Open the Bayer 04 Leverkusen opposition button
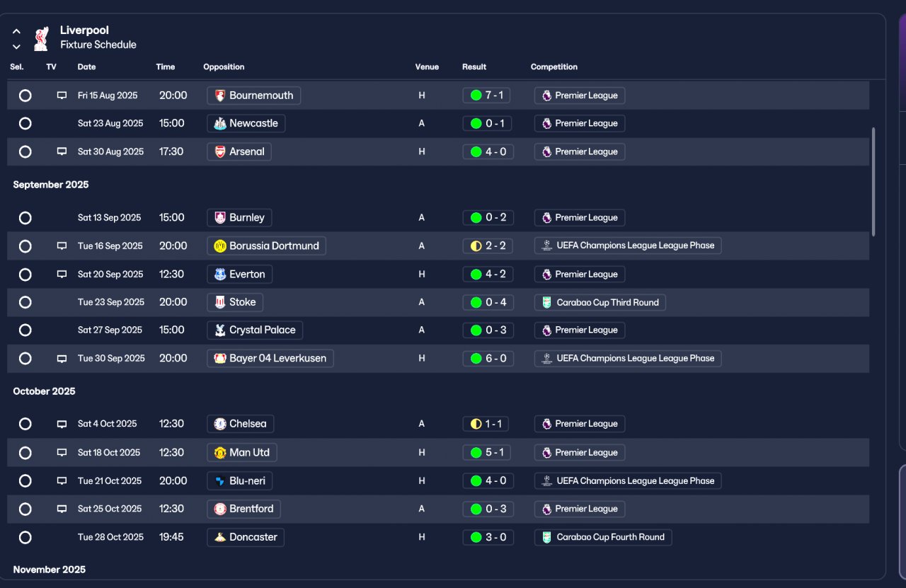The height and width of the screenshot is (588, 906). coord(270,359)
